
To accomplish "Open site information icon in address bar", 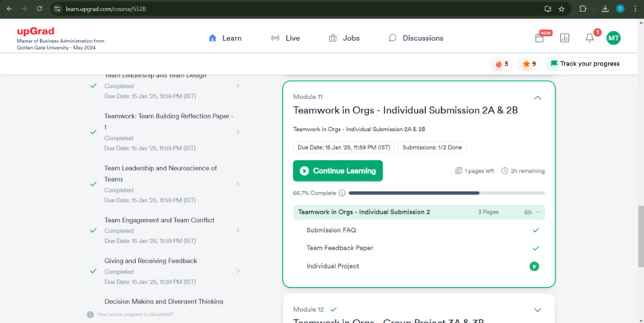I will [58, 9].
